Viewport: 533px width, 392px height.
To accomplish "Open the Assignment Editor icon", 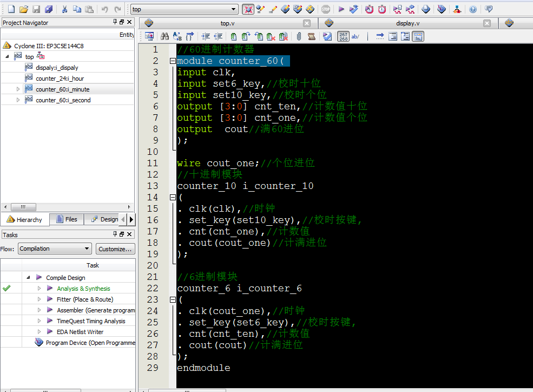I will tap(261, 9).
